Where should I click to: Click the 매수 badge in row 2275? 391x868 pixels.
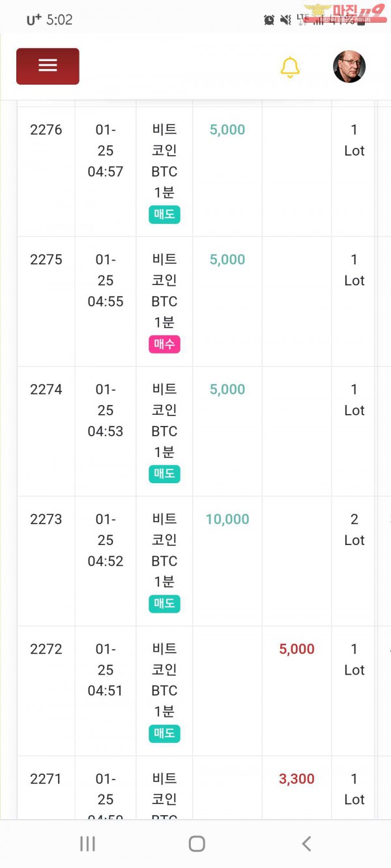(x=164, y=344)
